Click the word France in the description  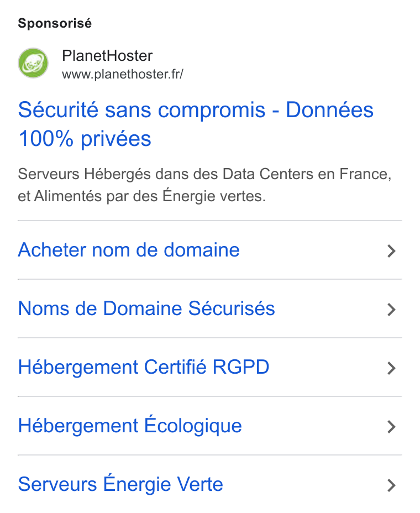(x=365, y=174)
